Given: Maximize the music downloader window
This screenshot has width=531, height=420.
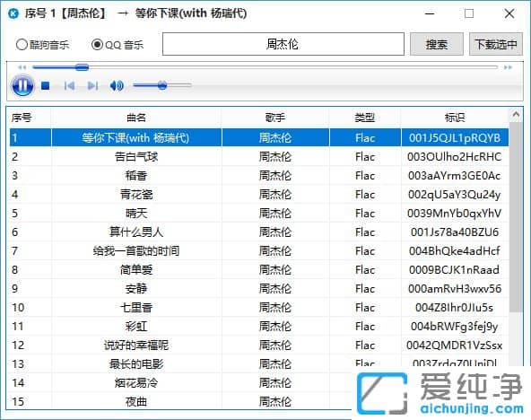Looking at the screenshot, I should pos(469,13).
